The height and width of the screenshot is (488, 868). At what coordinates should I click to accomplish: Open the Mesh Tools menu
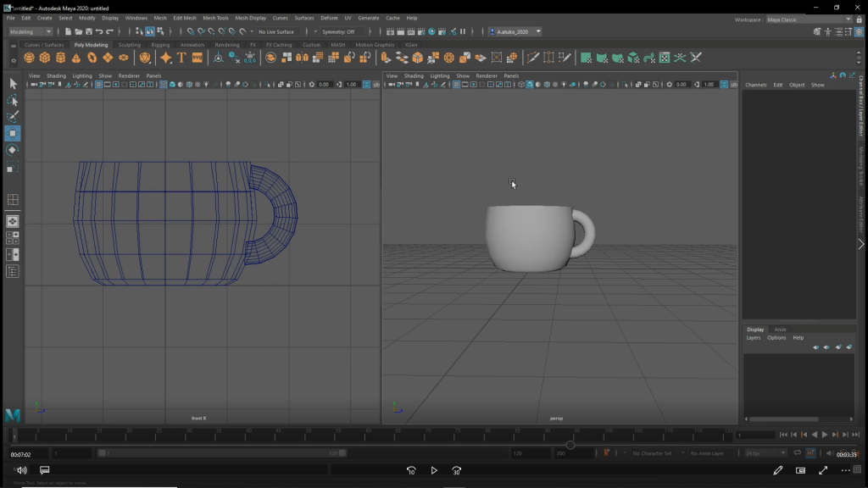point(215,18)
